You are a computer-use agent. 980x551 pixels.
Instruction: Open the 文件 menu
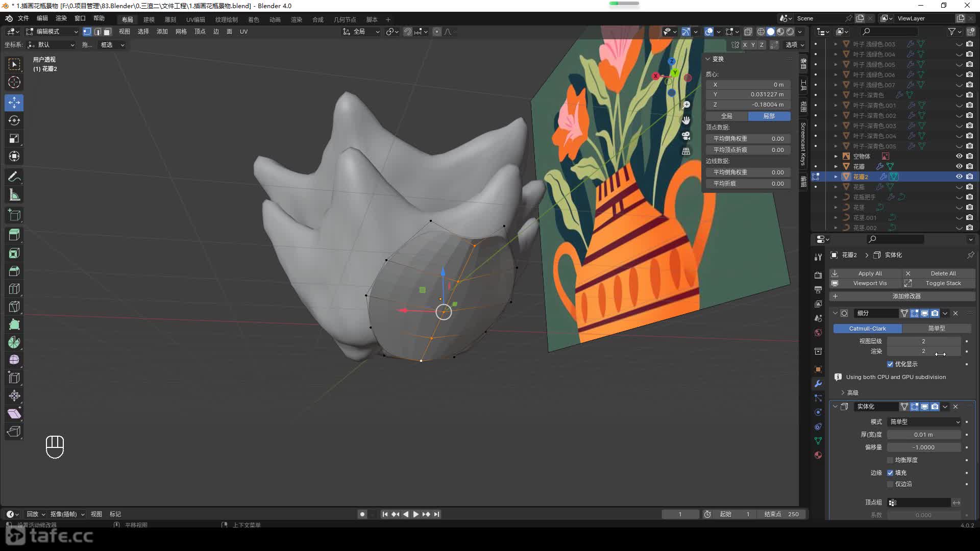tap(23, 18)
